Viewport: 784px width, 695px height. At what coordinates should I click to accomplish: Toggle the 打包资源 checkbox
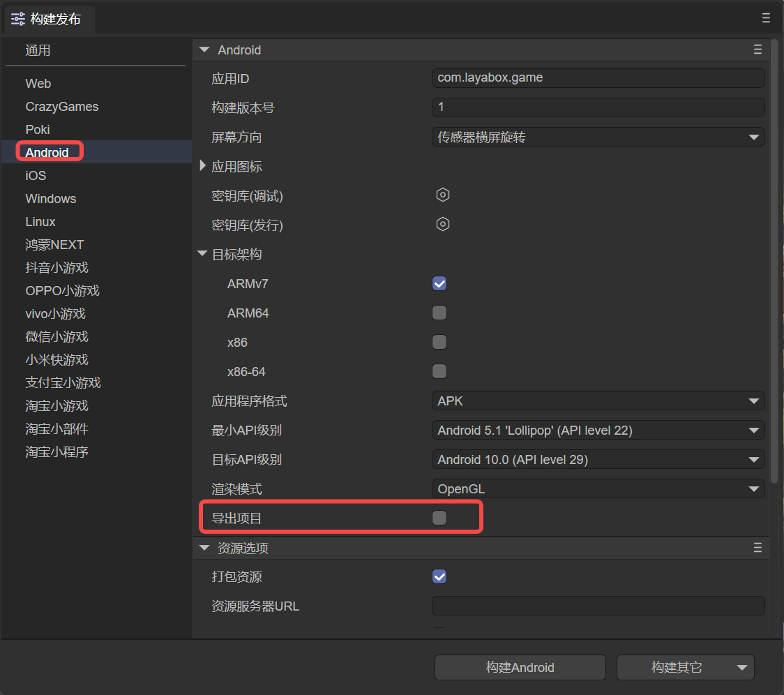click(x=439, y=576)
